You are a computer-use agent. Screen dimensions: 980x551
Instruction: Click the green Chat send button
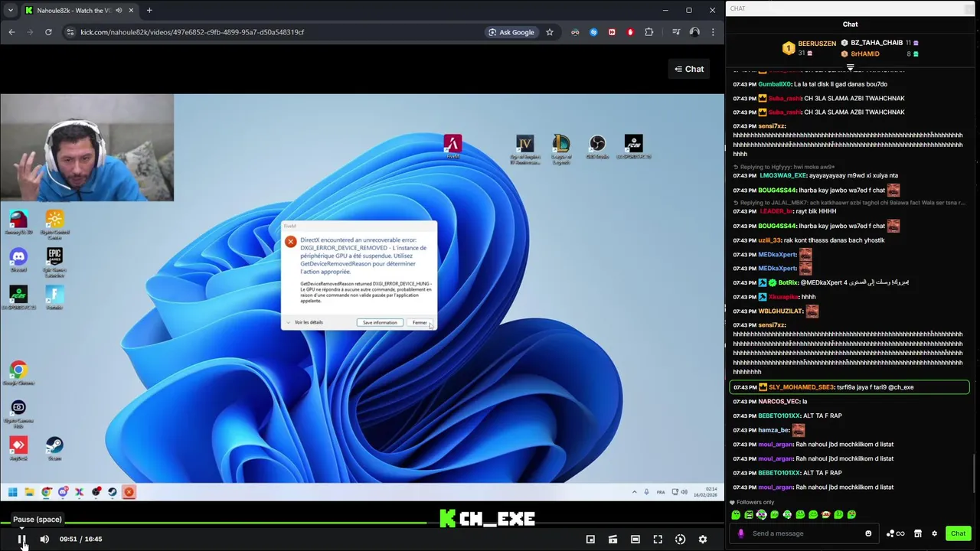(x=958, y=533)
